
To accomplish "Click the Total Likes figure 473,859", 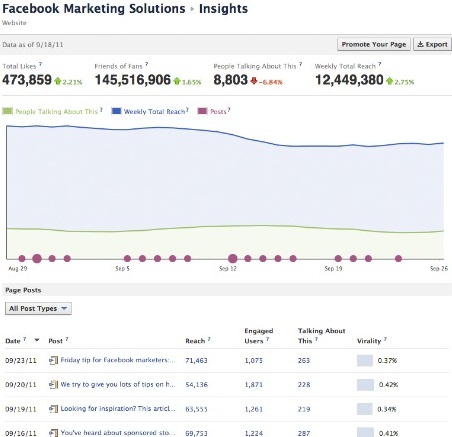I will (x=27, y=80).
